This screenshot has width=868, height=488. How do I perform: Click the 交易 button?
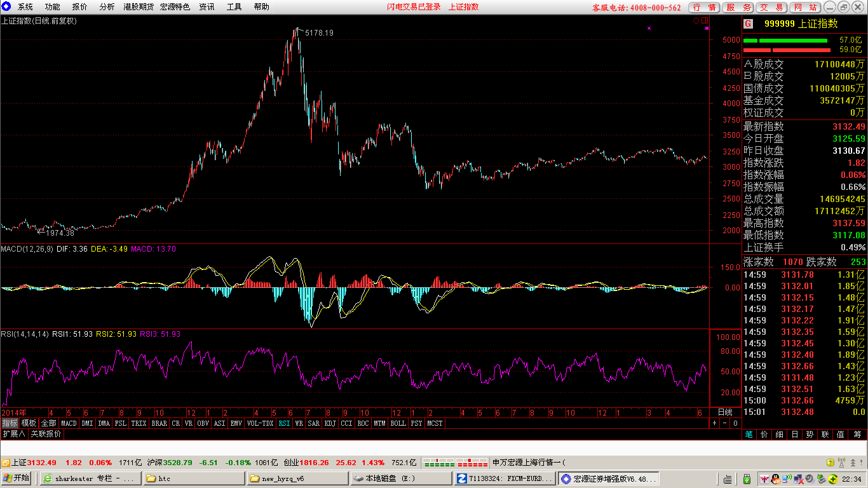(772, 7)
